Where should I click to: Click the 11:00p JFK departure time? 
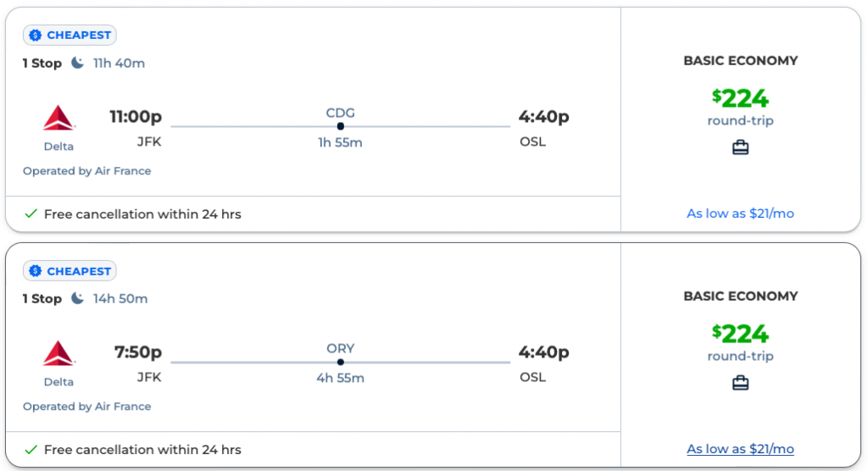136,117
